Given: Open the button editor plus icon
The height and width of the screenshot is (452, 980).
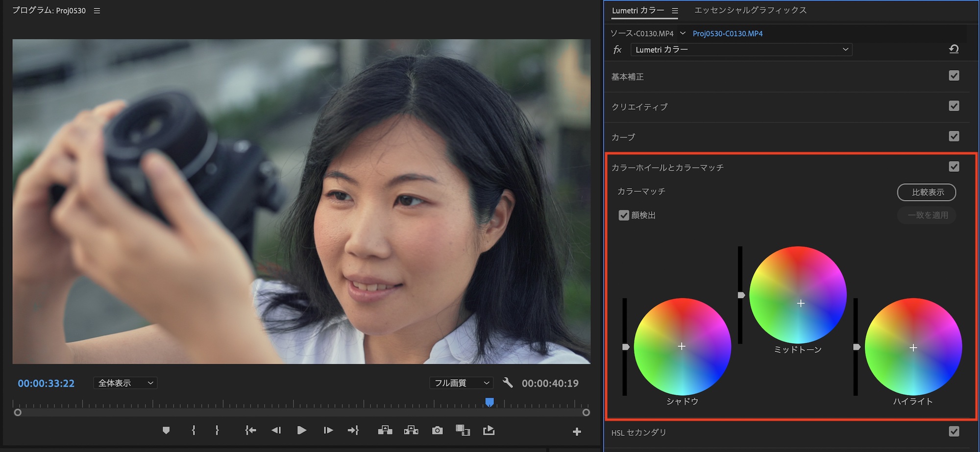Looking at the screenshot, I should pyautogui.click(x=577, y=431).
